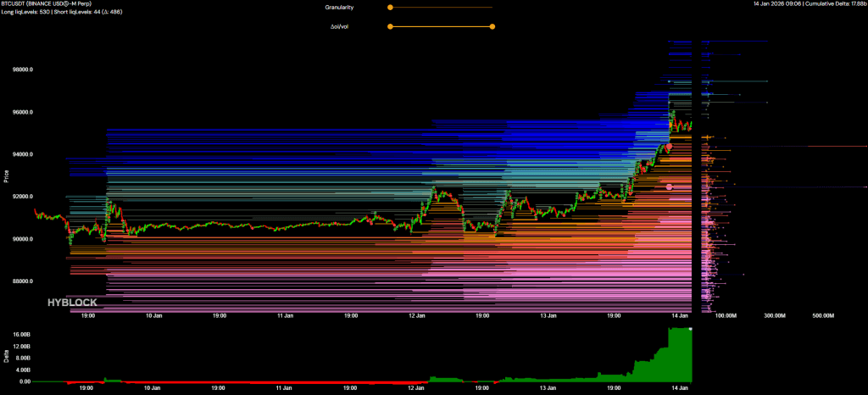
Task: Click the tall green delta bar at 14 Jan
Action: tap(680, 356)
